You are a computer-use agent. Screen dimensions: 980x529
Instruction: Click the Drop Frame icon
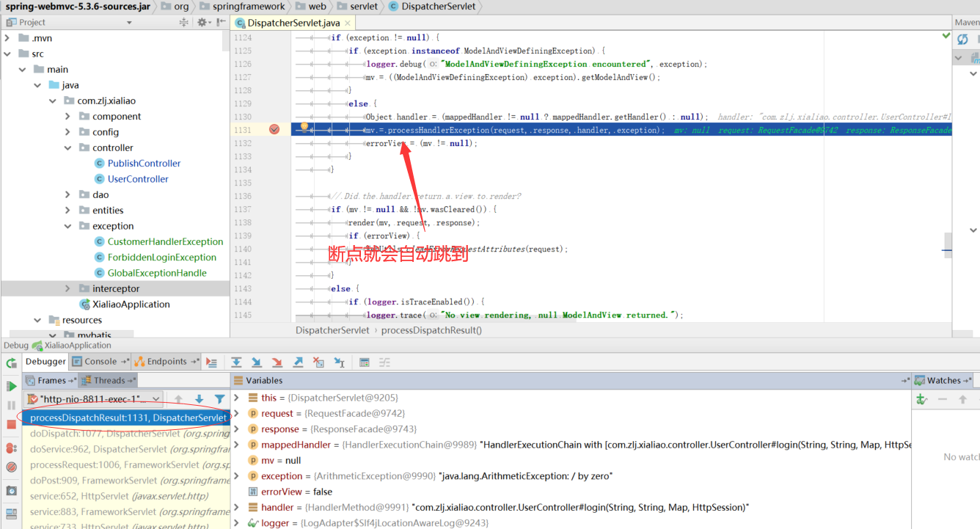pos(318,362)
